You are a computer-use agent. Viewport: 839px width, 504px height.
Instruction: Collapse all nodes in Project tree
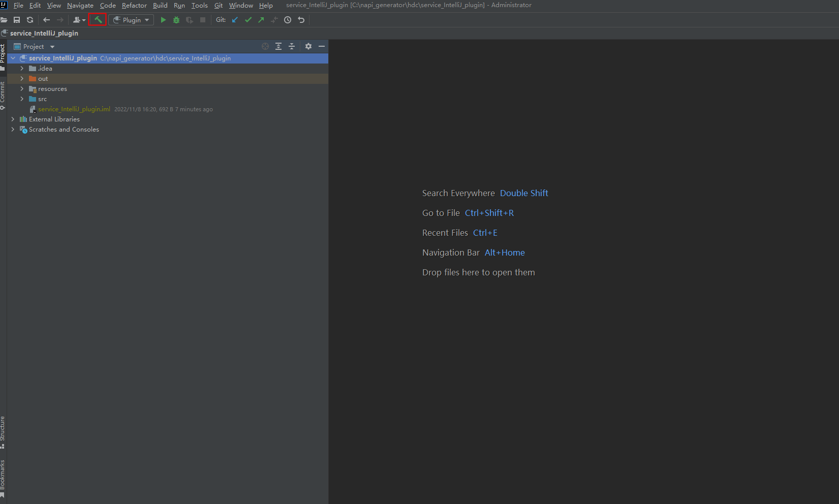point(292,46)
